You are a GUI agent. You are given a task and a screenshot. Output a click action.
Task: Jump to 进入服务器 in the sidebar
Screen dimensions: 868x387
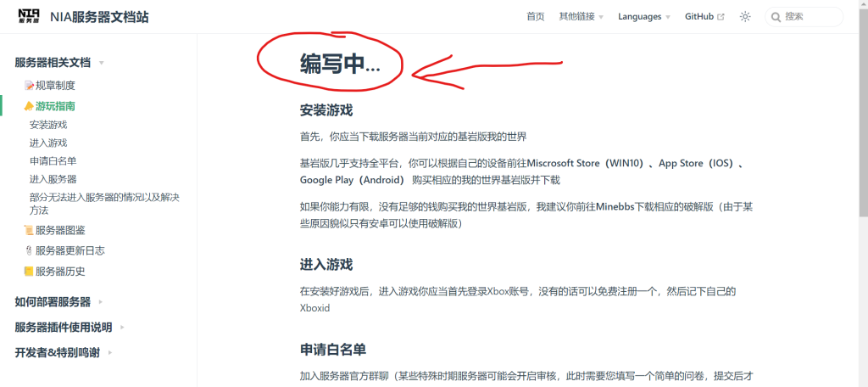point(53,178)
